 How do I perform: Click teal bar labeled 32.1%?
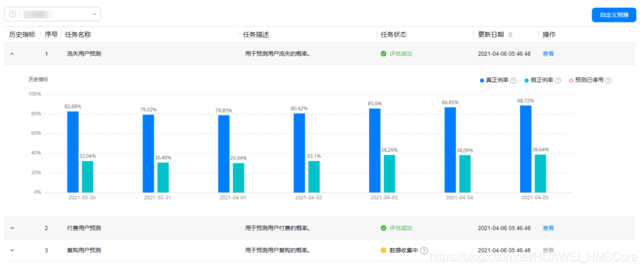pos(314,176)
